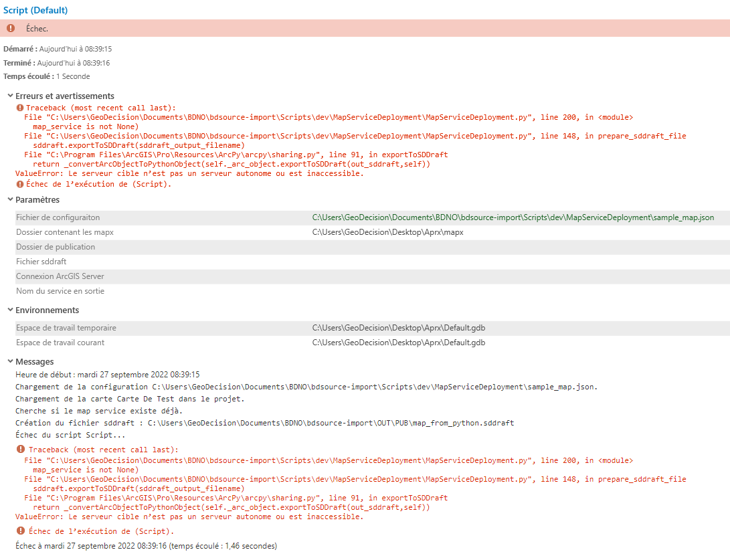The width and height of the screenshot is (730, 560).
Task: Collapse the Erreurs et avertissements section
Action: click(9, 96)
